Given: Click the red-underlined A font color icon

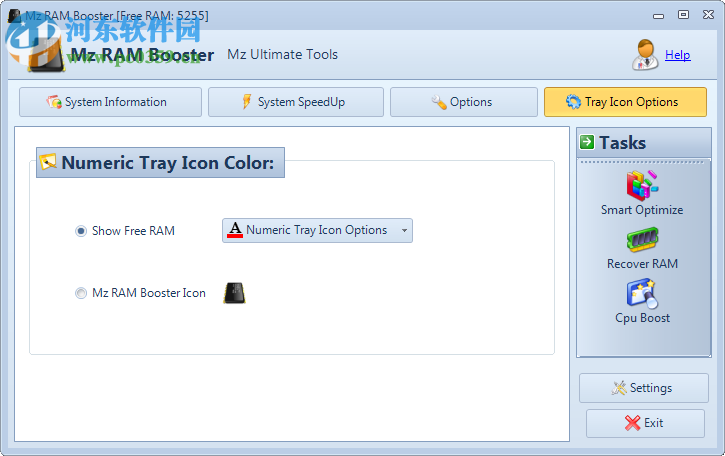Looking at the screenshot, I should click(x=235, y=230).
